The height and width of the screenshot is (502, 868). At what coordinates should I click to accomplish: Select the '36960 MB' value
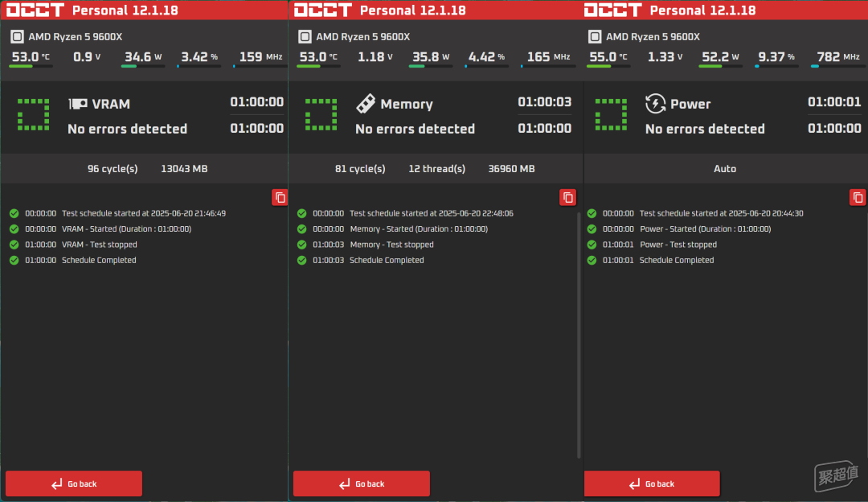pyautogui.click(x=511, y=168)
